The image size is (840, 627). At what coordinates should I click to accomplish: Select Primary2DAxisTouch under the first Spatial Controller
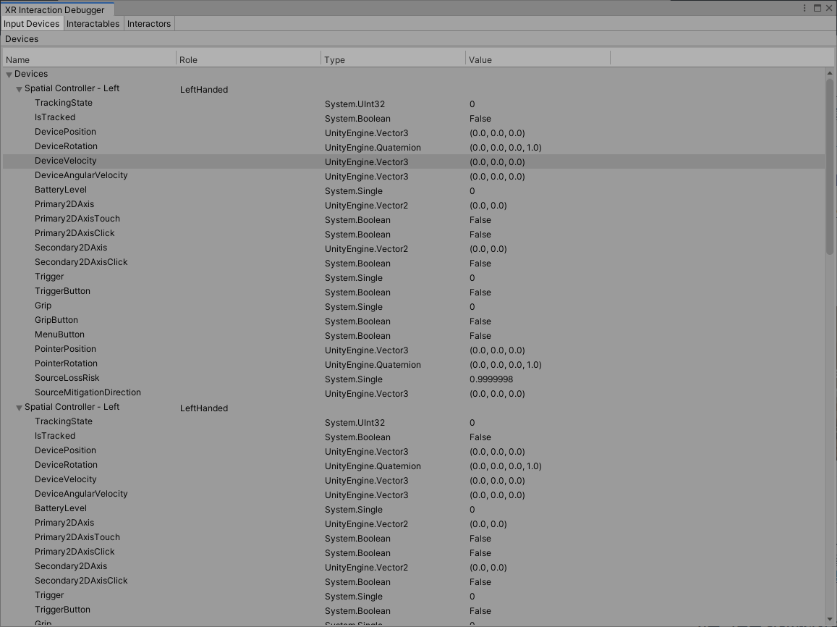pyautogui.click(x=414, y=219)
